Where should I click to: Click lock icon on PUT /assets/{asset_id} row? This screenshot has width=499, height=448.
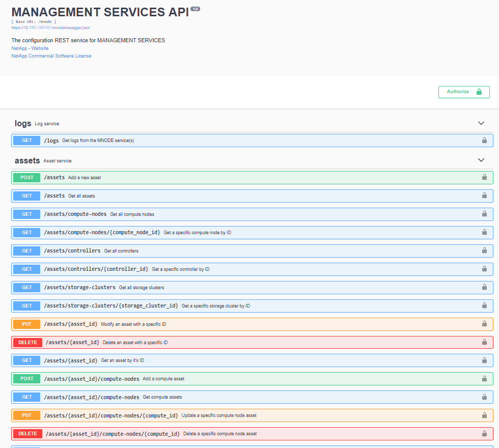[x=484, y=324]
